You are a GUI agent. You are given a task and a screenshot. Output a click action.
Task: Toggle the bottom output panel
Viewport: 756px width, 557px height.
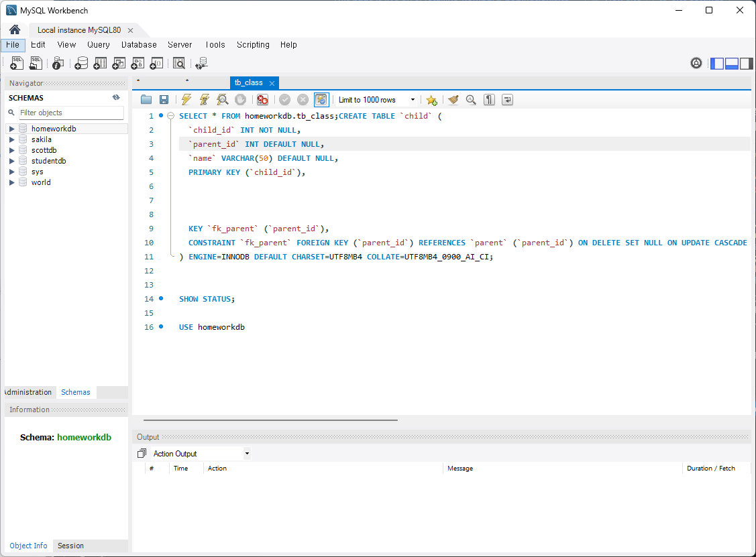coord(732,63)
